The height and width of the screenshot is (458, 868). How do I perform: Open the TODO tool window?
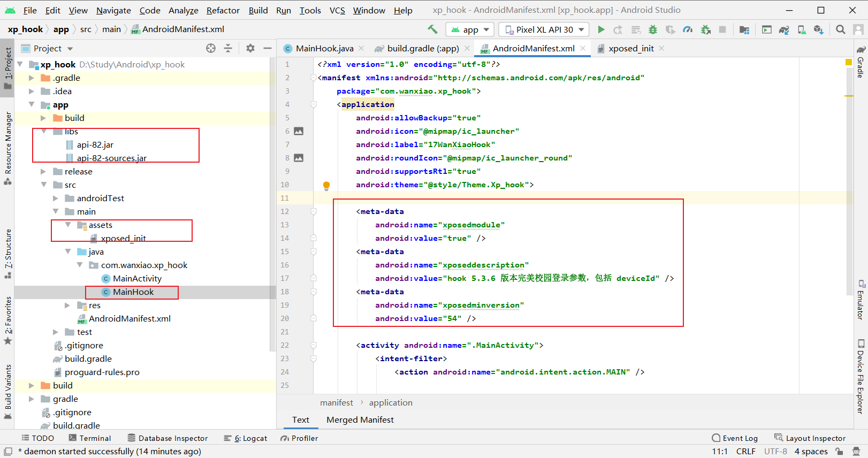click(x=37, y=438)
